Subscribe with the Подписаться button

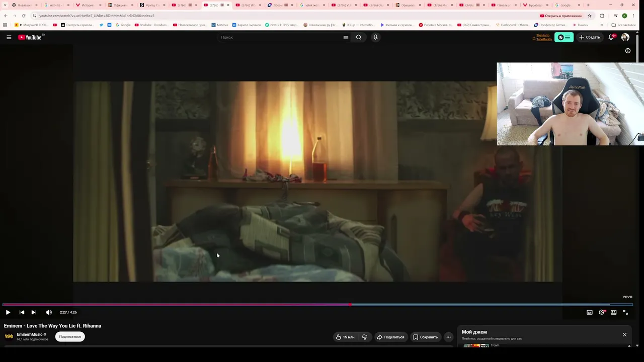tap(70, 336)
